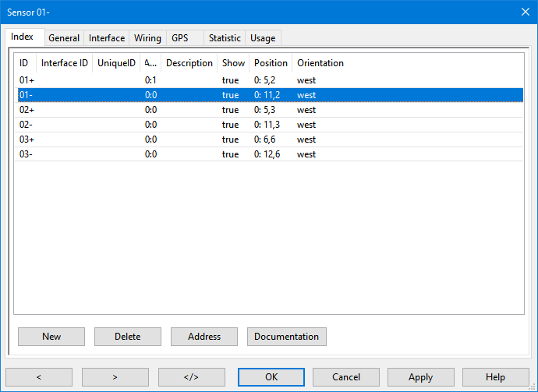The image size is (538, 392).
Task: Go to previous item with < button
Action: 39,377
